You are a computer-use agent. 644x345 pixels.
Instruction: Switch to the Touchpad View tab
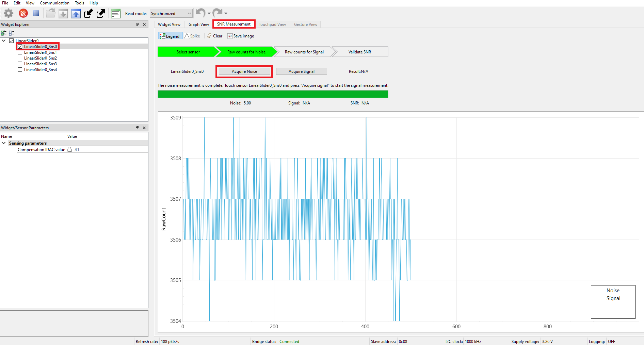(x=272, y=24)
